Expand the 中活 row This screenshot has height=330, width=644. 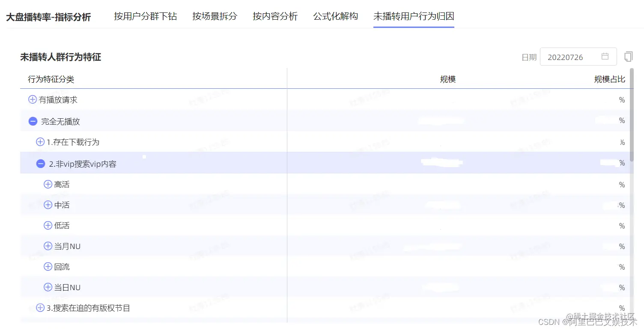[x=48, y=205]
